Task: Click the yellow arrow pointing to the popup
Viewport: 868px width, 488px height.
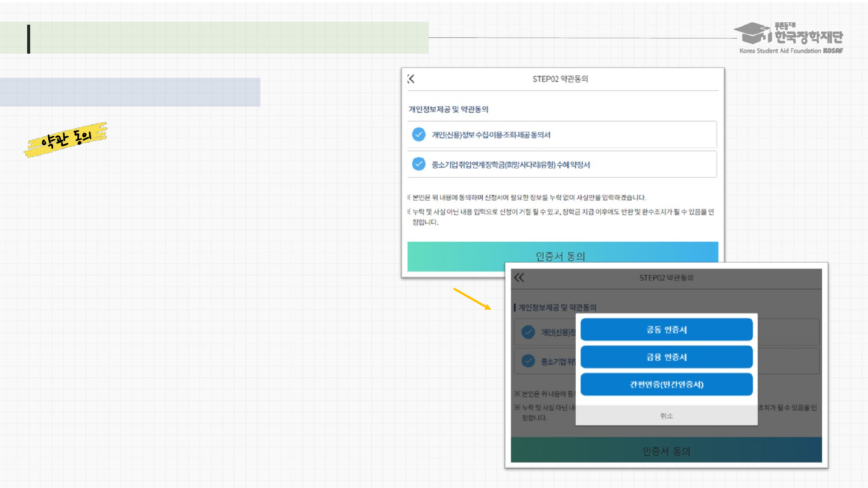Action: pyautogui.click(x=472, y=299)
